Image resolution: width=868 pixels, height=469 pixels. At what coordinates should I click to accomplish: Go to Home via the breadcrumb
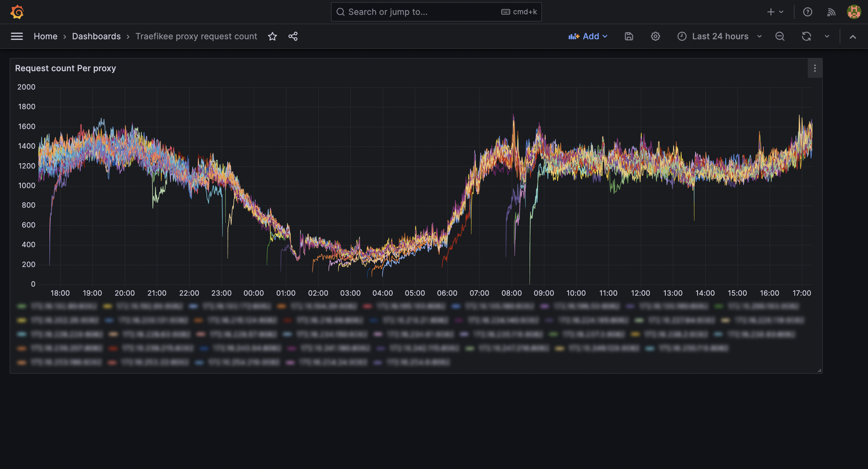[46, 36]
